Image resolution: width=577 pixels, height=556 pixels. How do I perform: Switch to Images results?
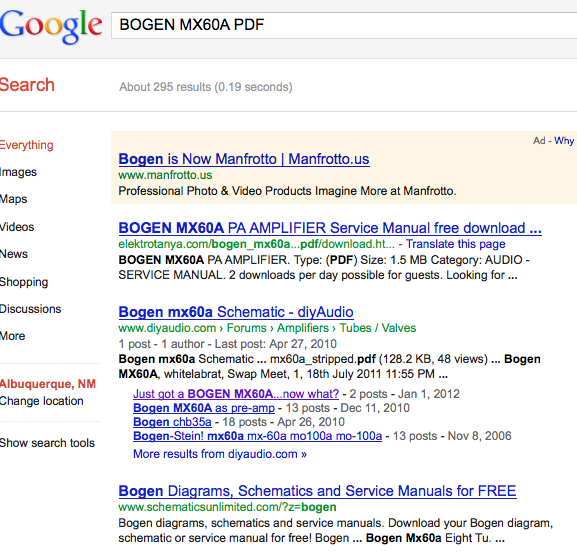[18, 172]
